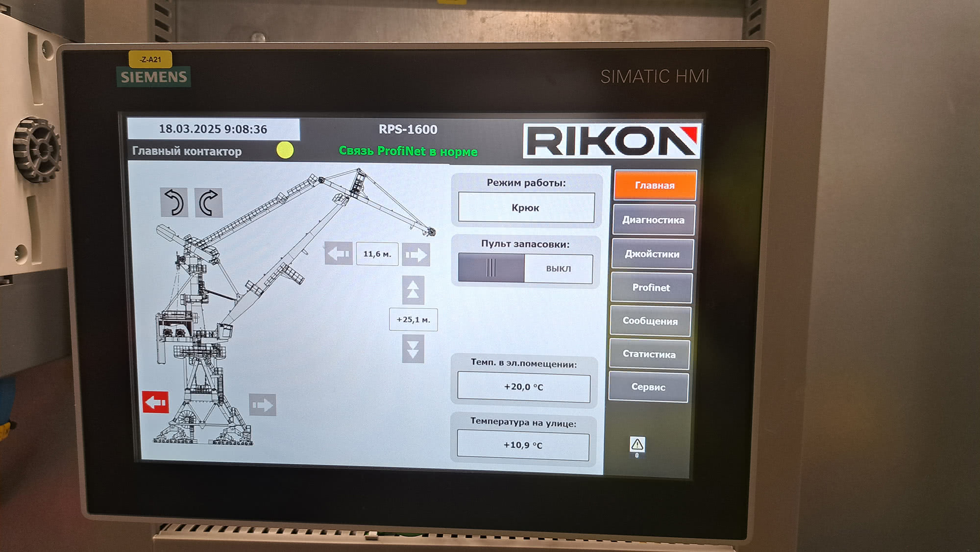Screen dimensions: 980x552
Task: Open the Сервис menu button
Action: tap(648, 387)
